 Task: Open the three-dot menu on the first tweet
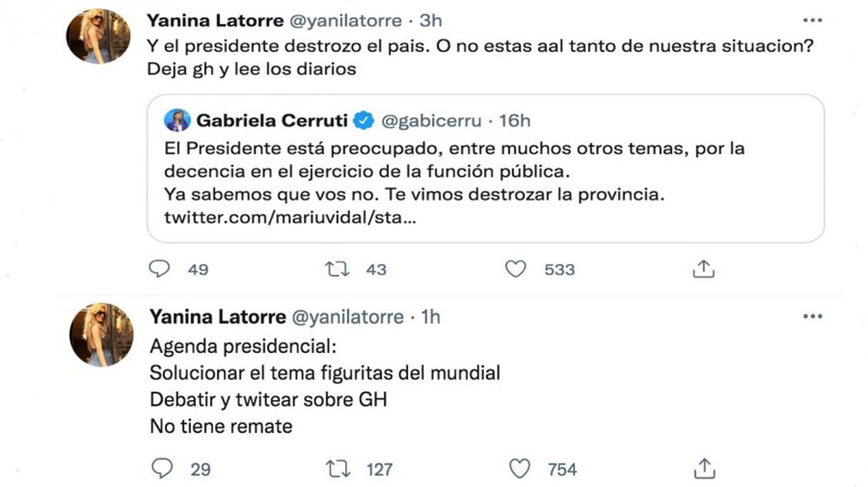(x=812, y=20)
